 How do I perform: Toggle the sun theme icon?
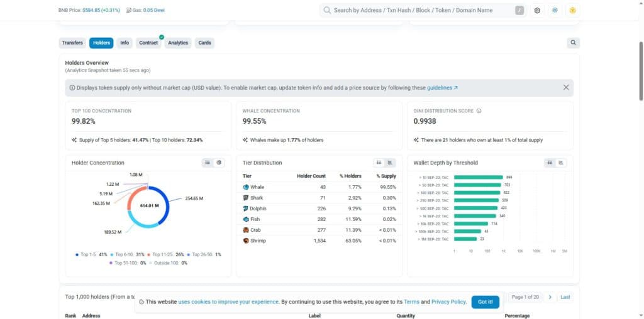pyautogui.click(x=555, y=11)
